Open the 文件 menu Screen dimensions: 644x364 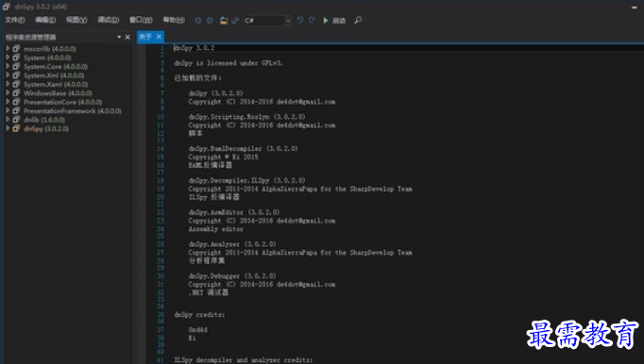pyautogui.click(x=15, y=20)
